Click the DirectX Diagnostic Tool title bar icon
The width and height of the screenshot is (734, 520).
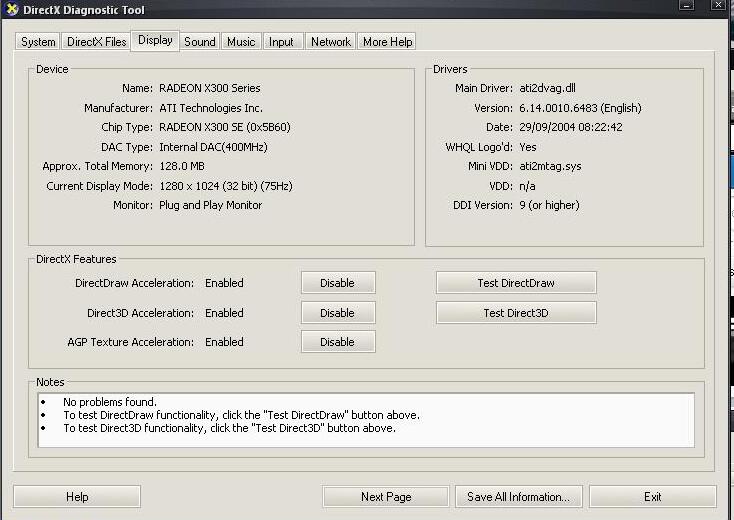coord(12,9)
